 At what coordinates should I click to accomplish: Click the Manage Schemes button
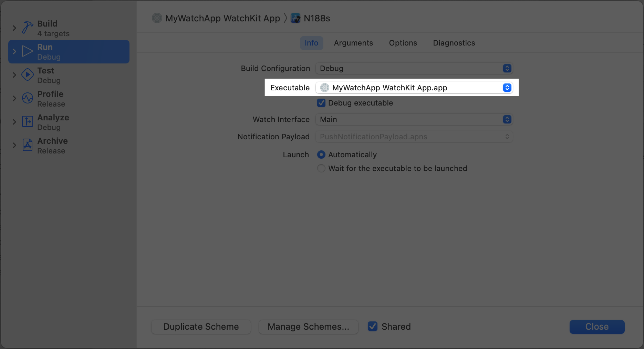308,327
